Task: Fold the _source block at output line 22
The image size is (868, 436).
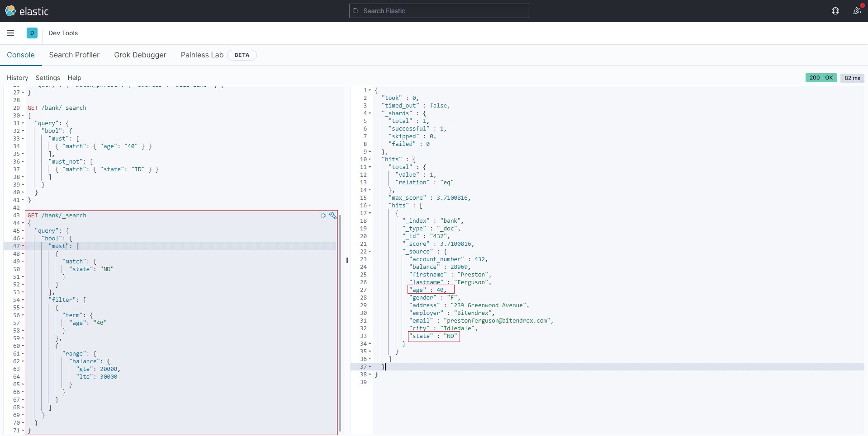Action: click(370, 252)
